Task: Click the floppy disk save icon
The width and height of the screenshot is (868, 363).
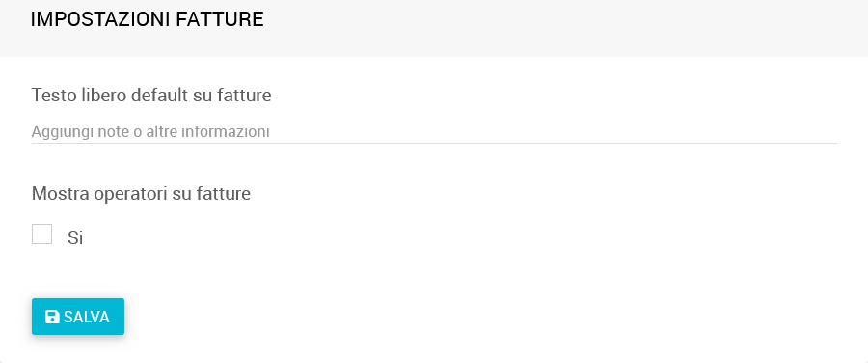Action: 52,317
